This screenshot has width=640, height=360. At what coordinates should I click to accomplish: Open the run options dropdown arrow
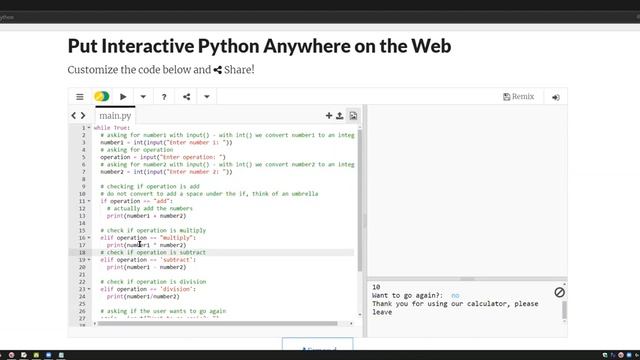[143, 97]
